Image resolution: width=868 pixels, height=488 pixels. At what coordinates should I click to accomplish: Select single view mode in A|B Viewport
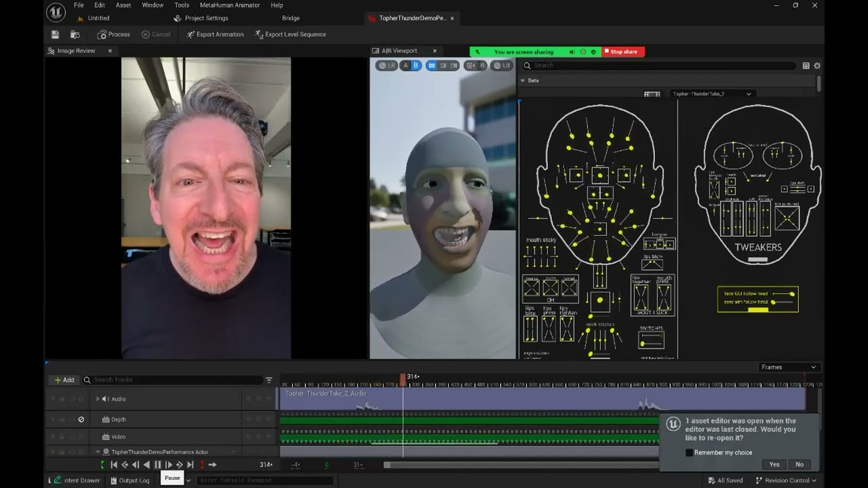pyautogui.click(x=431, y=66)
